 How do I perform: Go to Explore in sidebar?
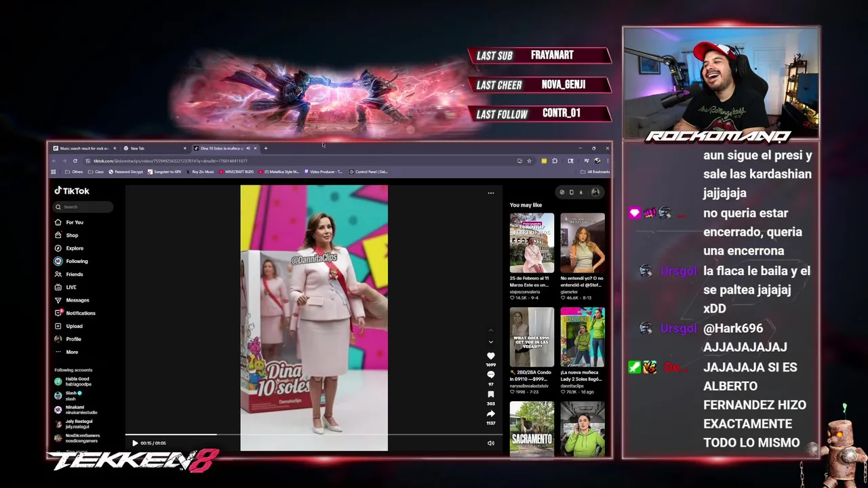click(70, 248)
